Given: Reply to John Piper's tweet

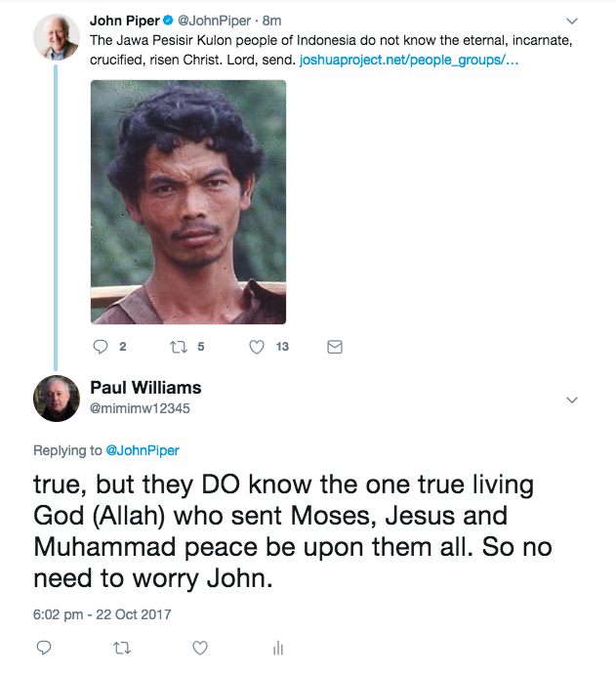Looking at the screenshot, I should point(99,347).
